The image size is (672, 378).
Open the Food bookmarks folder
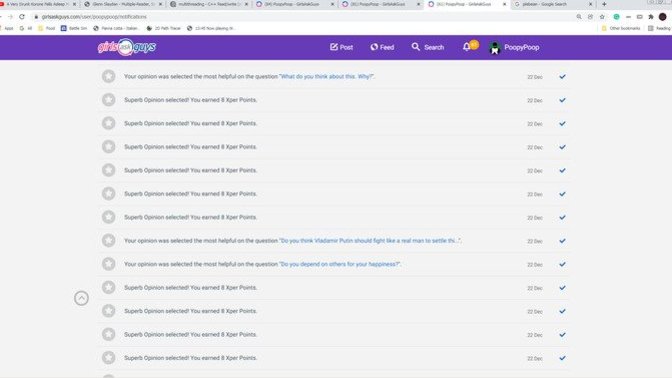47,28
